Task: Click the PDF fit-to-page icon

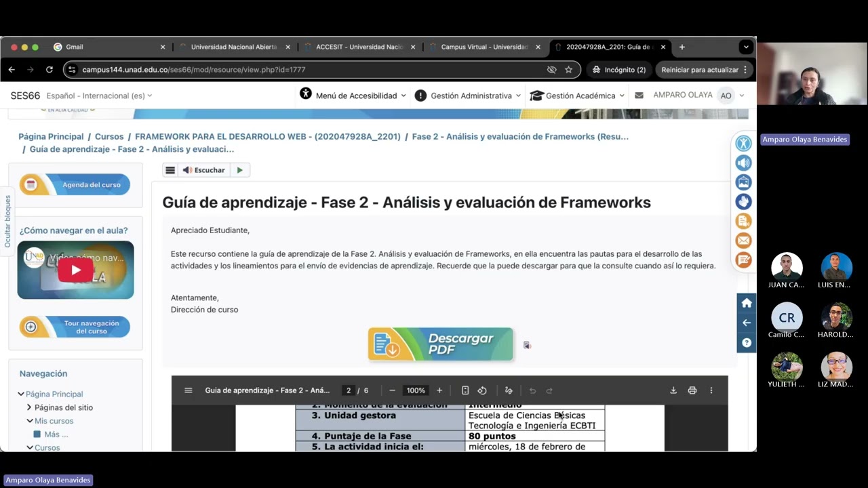Action: 465,390
